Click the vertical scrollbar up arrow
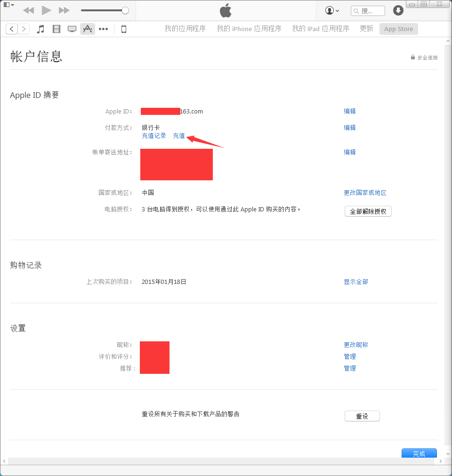The width and height of the screenshot is (452, 476). pyautogui.click(x=448, y=41)
